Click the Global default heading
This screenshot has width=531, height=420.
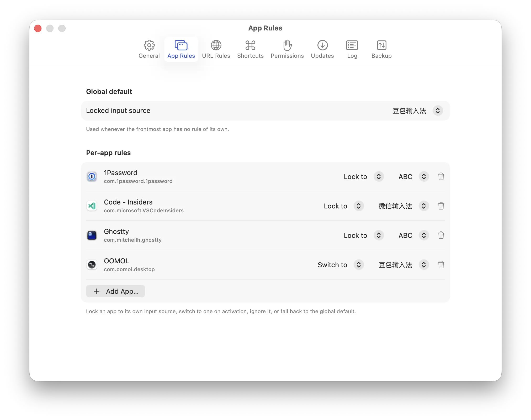pyautogui.click(x=109, y=92)
